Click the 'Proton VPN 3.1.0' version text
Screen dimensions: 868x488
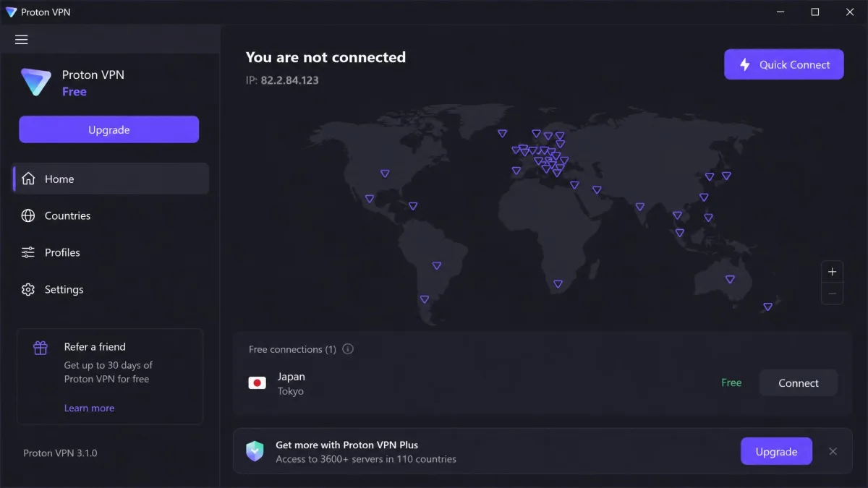coord(60,453)
